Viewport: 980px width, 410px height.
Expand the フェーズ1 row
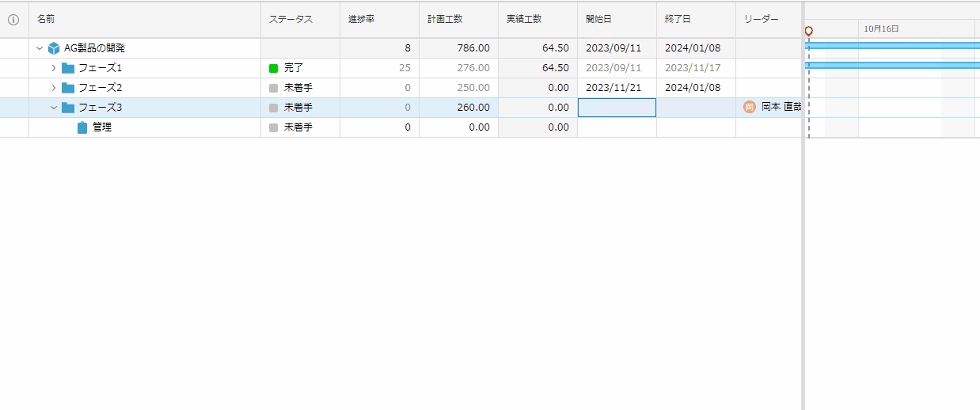coord(54,68)
